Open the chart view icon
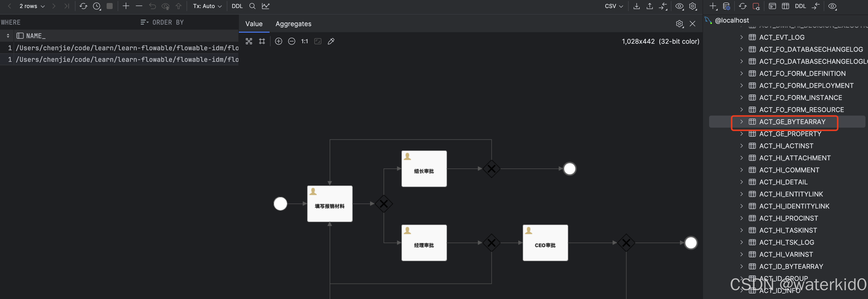This screenshot has height=299, width=868. [266, 6]
